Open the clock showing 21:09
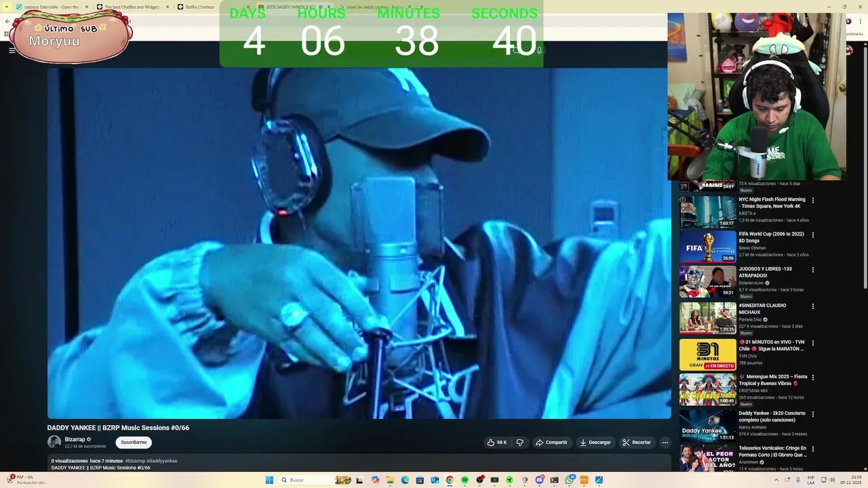The width and height of the screenshot is (868, 488). 851,480
